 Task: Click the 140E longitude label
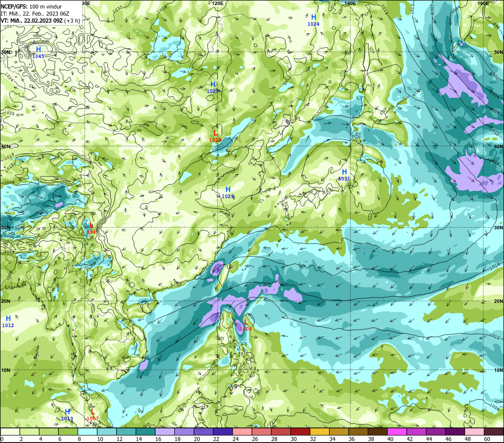coord(350,3)
